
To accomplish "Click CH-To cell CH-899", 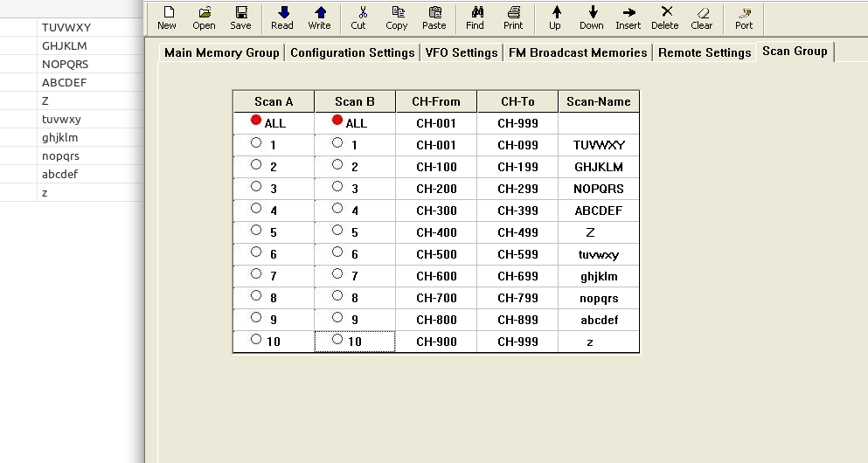I will coord(517,321).
